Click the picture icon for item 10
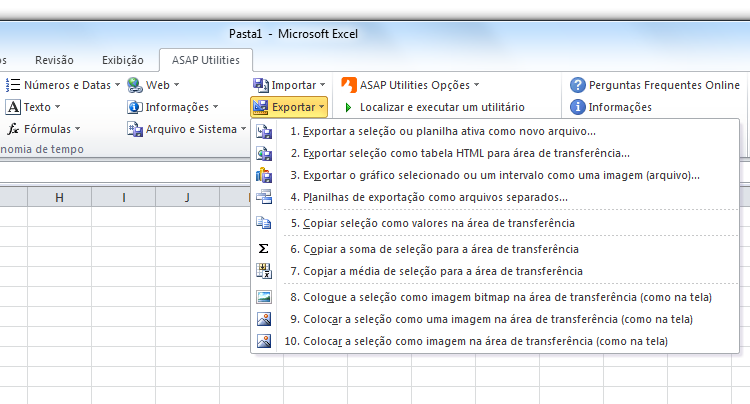 (x=264, y=341)
